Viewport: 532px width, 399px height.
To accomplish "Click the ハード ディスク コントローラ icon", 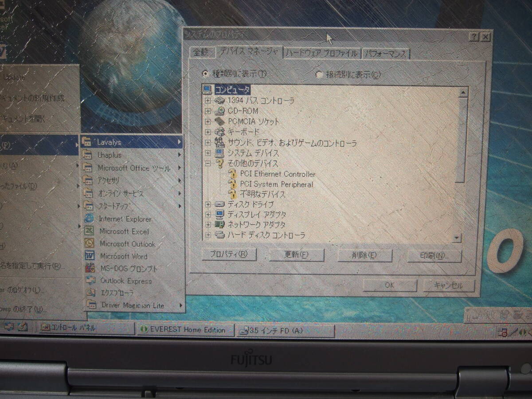I will [220, 235].
